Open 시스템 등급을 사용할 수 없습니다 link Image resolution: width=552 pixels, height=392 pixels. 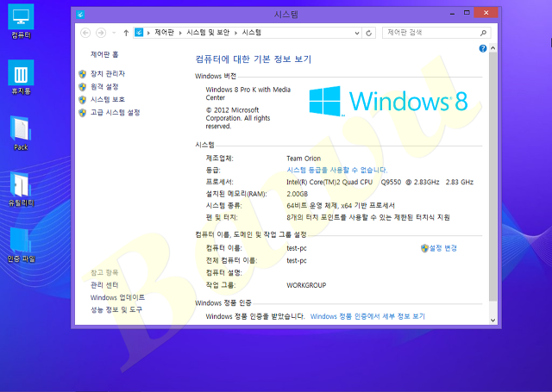click(337, 171)
